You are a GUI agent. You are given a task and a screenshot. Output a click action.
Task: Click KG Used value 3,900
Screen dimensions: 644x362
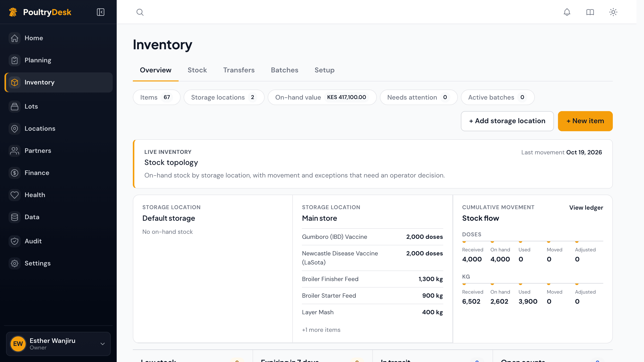(x=528, y=301)
